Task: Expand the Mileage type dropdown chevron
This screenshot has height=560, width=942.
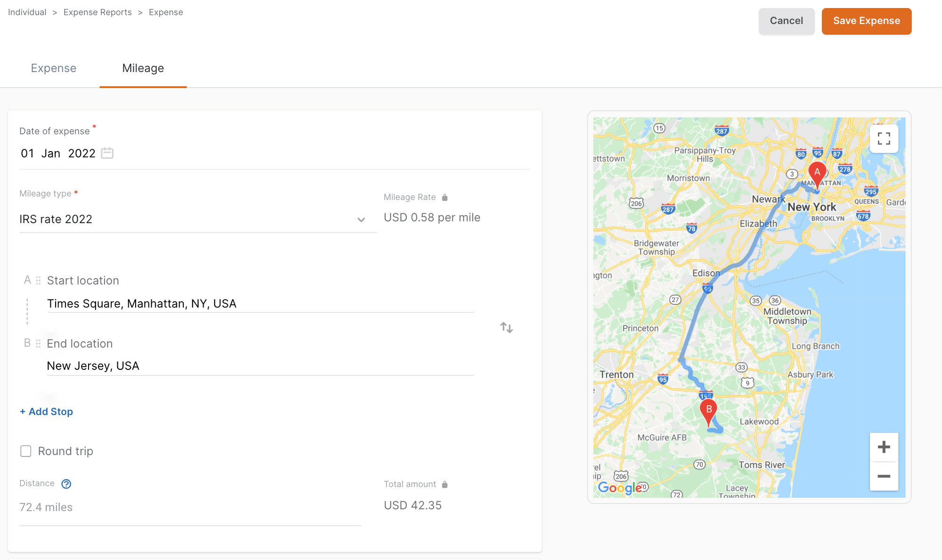Action: point(361,220)
